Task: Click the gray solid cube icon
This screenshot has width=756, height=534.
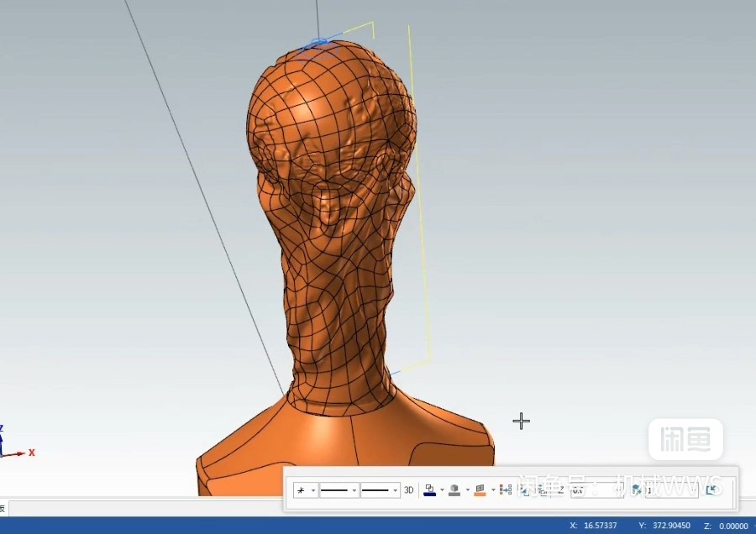Action: point(454,490)
